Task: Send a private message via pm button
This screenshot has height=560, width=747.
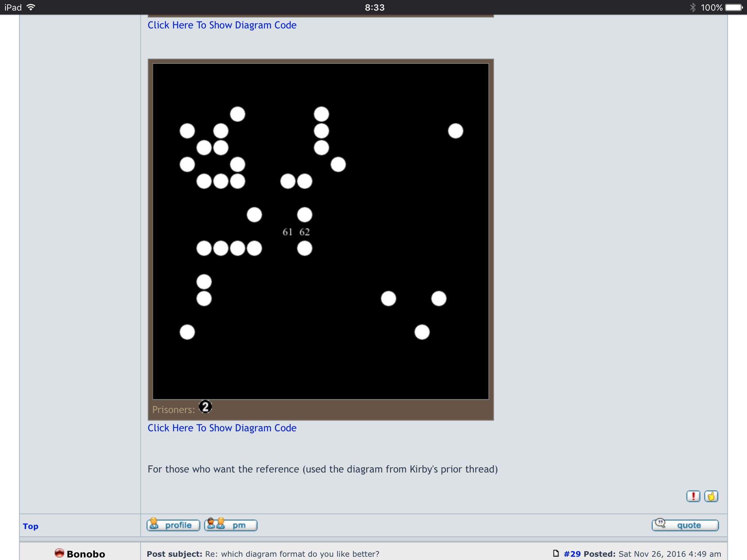Action: pyautogui.click(x=231, y=525)
